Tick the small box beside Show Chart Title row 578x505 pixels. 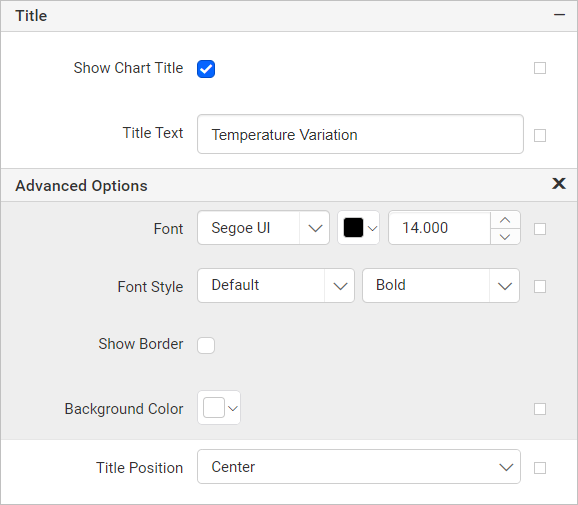click(540, 68)
